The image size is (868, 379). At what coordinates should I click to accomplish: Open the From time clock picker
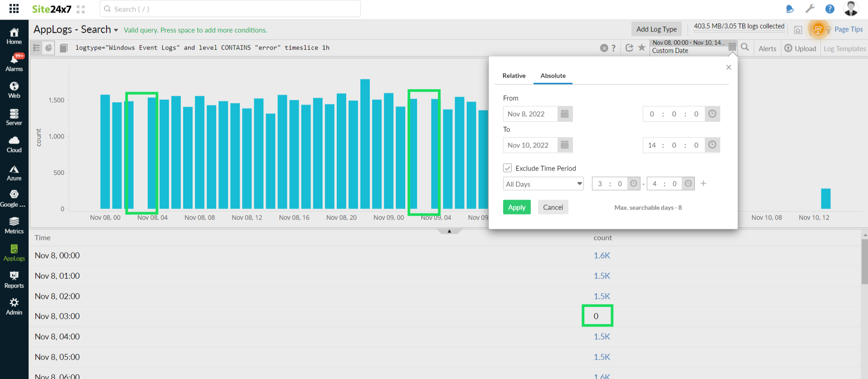pyautogui.click(x=712, y=114)
